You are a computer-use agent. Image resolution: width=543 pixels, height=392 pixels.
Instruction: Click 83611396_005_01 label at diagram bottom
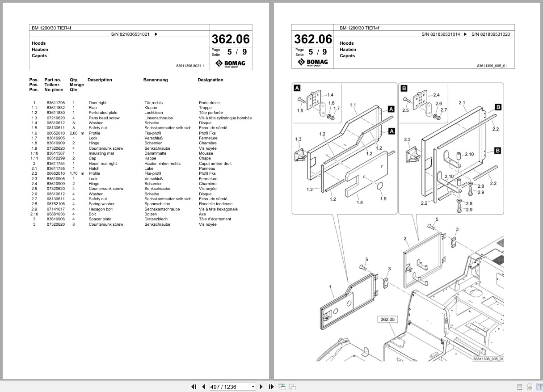pos(488,359)
